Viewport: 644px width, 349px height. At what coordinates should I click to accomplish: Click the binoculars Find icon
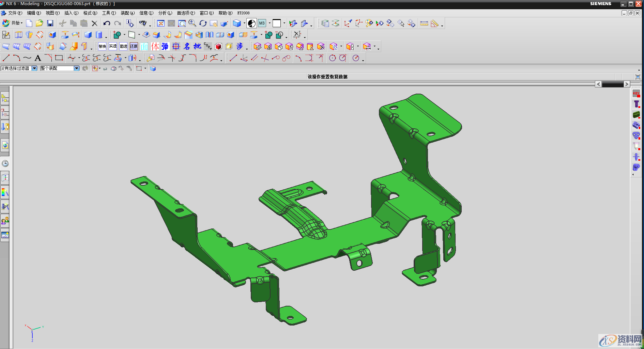click(x=143, y=23)
